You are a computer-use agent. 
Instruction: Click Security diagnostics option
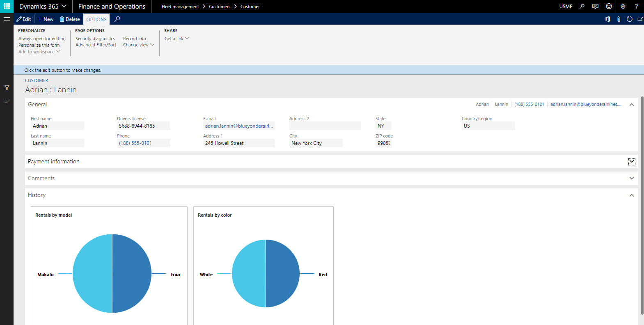(95, 39)
